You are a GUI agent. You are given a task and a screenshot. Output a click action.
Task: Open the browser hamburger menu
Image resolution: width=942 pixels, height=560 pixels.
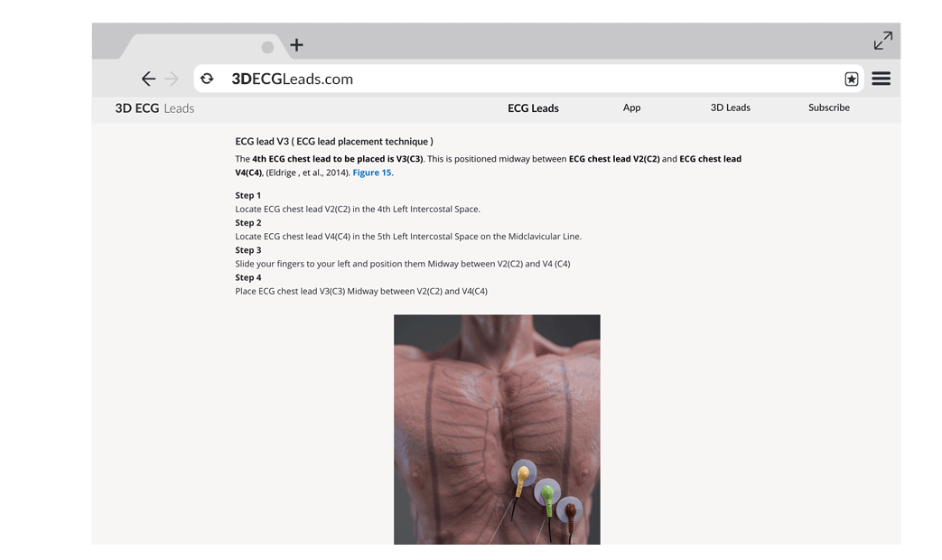click(881, 79)
